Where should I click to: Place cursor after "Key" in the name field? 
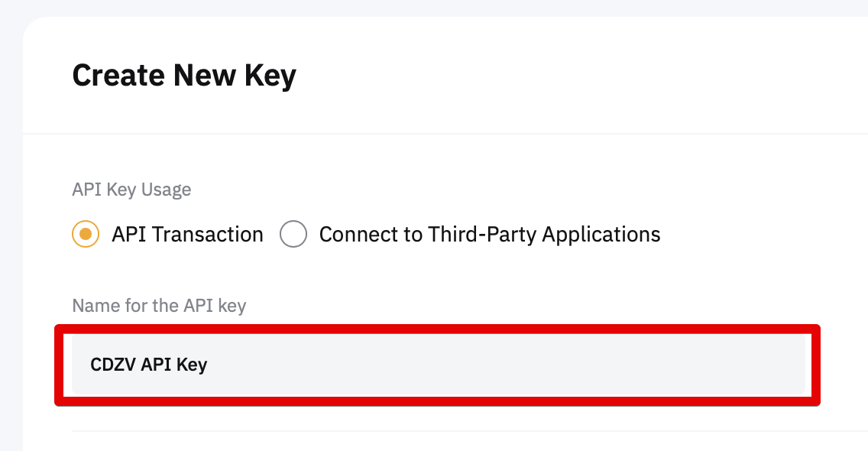click(209, 365)
